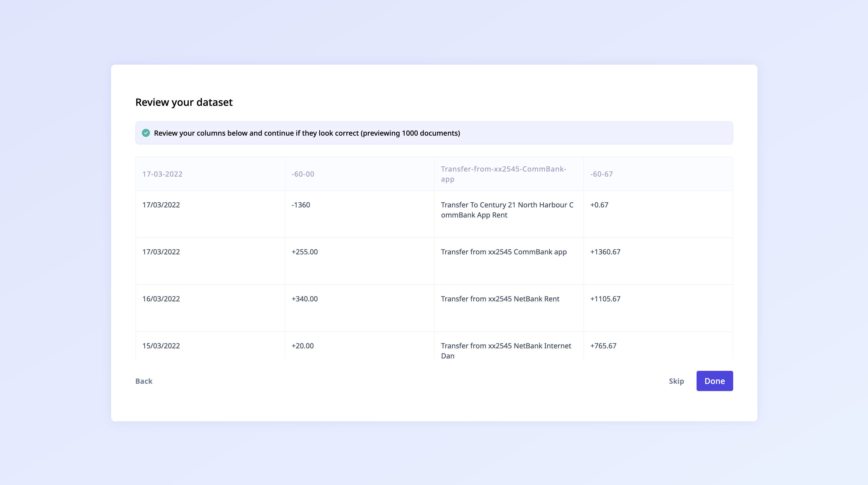
Task: Select the -1360 amount cell
Action: pos(300,205)
